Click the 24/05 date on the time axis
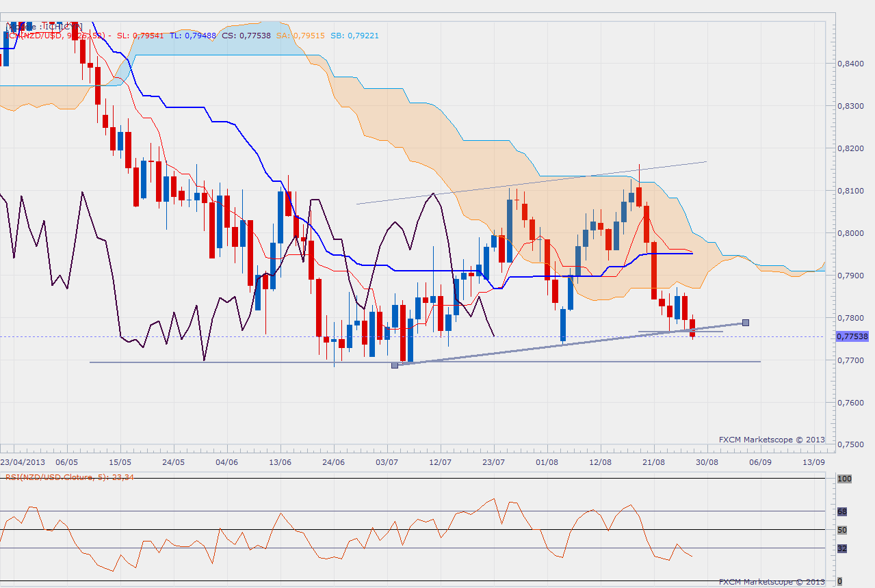This screenshot has height=588, width=875. pyautogui.click(x=173, y=462)
